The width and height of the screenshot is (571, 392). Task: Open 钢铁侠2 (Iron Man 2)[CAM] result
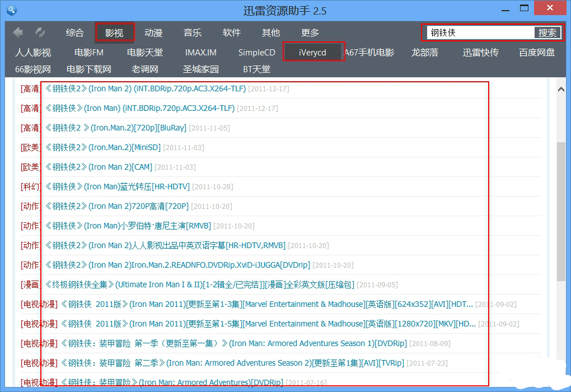[x=99, y=167]
